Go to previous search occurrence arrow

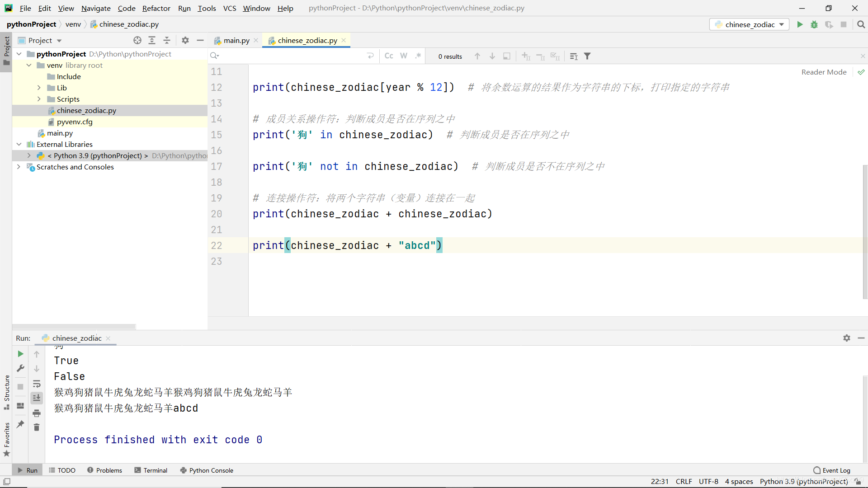click(x=477, y=56)
